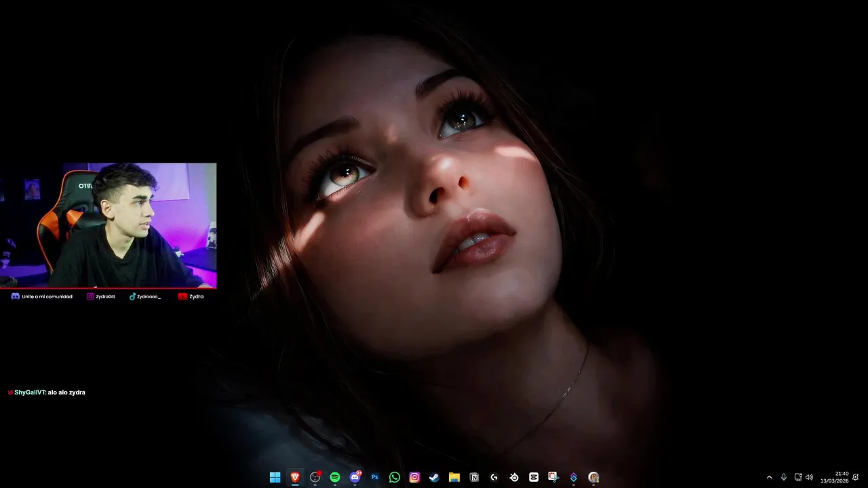Viewport: 868px width, 488px height.
Task: Switch to OBS Studio in the taskbar
Action: tap(315, 477)
